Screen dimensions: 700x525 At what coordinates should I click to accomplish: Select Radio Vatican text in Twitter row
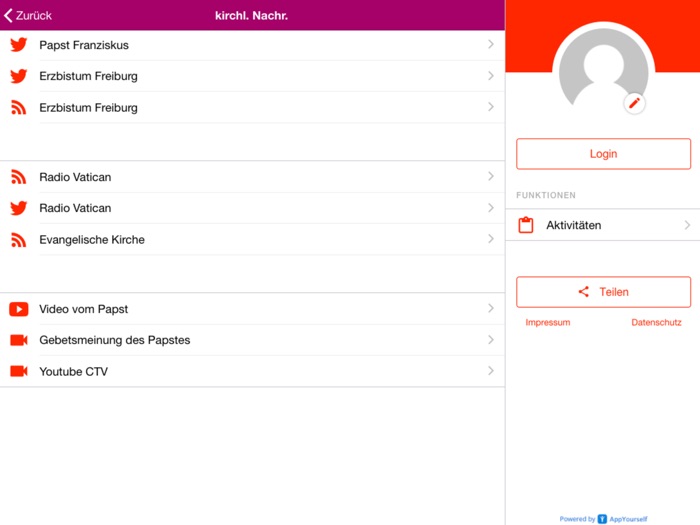(75, 208)
